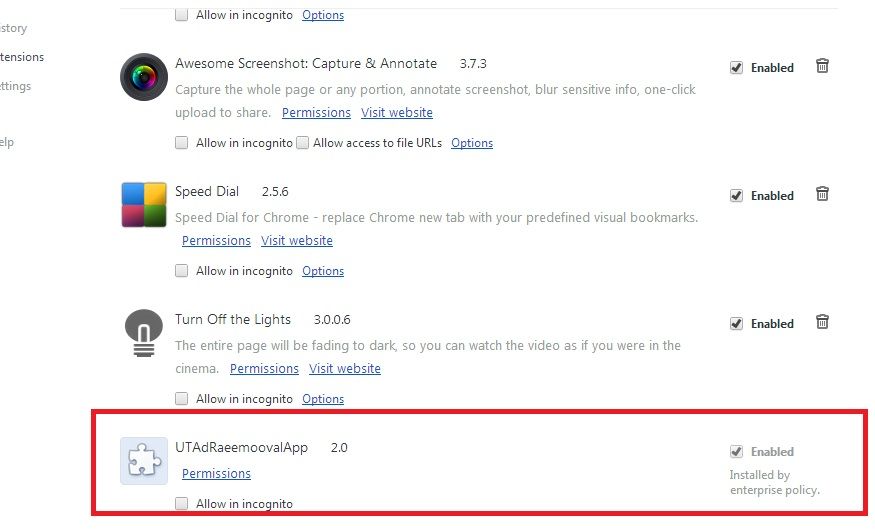Delete Speed Dial using the trash icon
Image resolution: width=875 pixels, height=531 pixels.
coord(822,194)
